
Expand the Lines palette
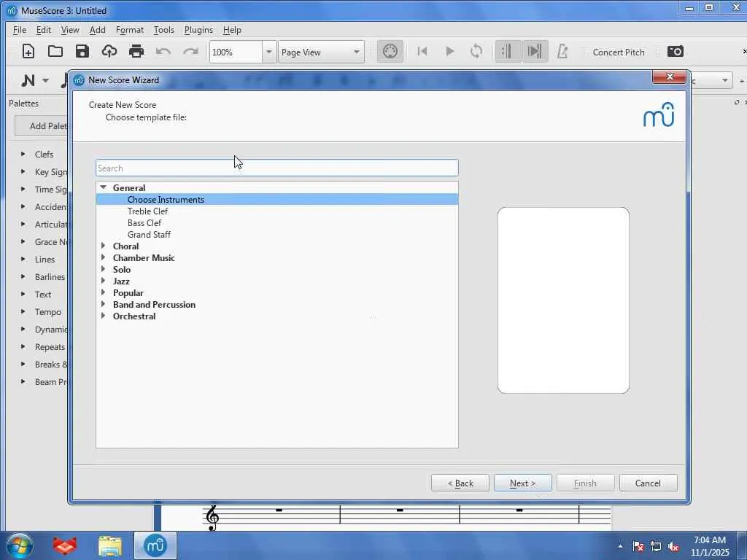[x=23, y=259]
